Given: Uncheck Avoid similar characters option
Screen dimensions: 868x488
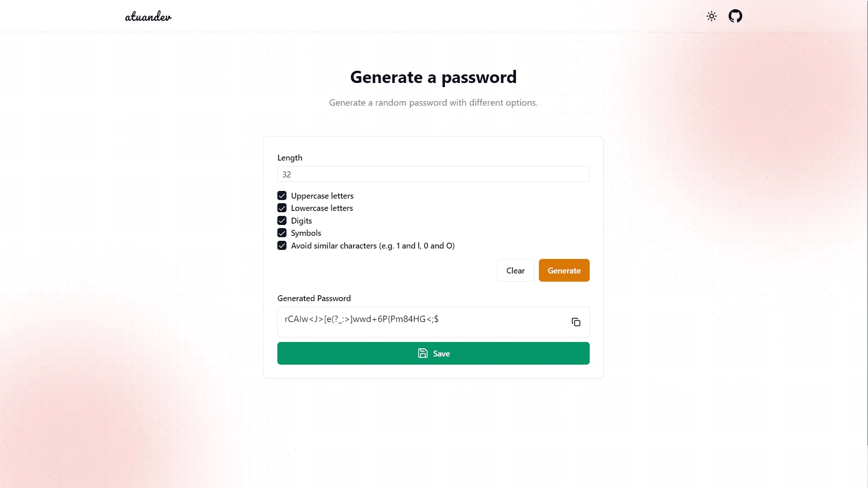Looking at the screenshot, I should click(x=282, y=245).
